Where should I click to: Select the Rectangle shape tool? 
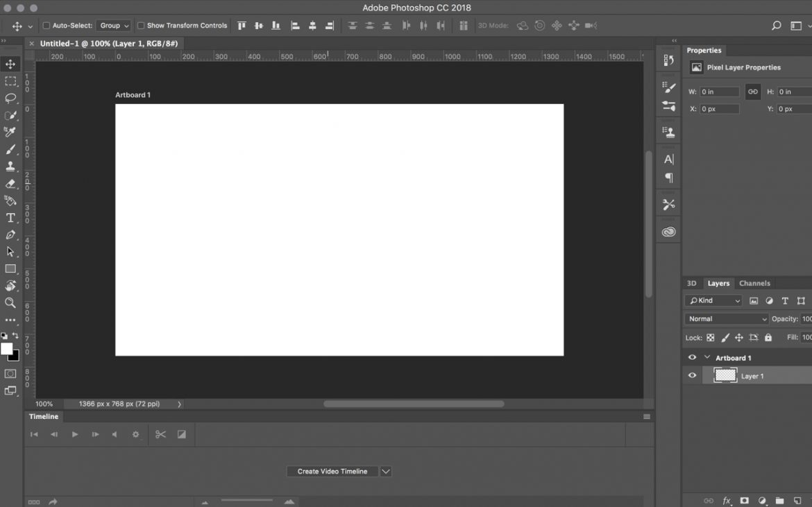(x=10, y=269)
